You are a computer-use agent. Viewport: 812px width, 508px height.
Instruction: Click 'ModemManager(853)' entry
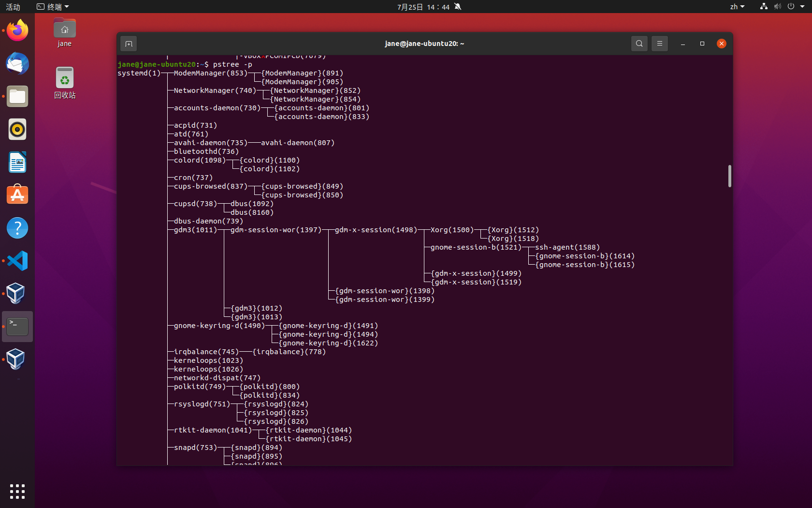211,73
